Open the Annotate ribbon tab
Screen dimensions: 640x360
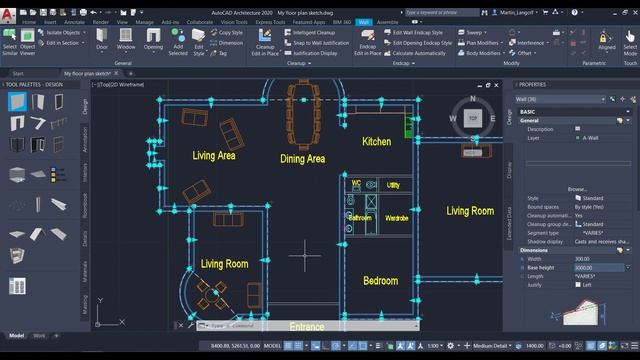[74, 22]
